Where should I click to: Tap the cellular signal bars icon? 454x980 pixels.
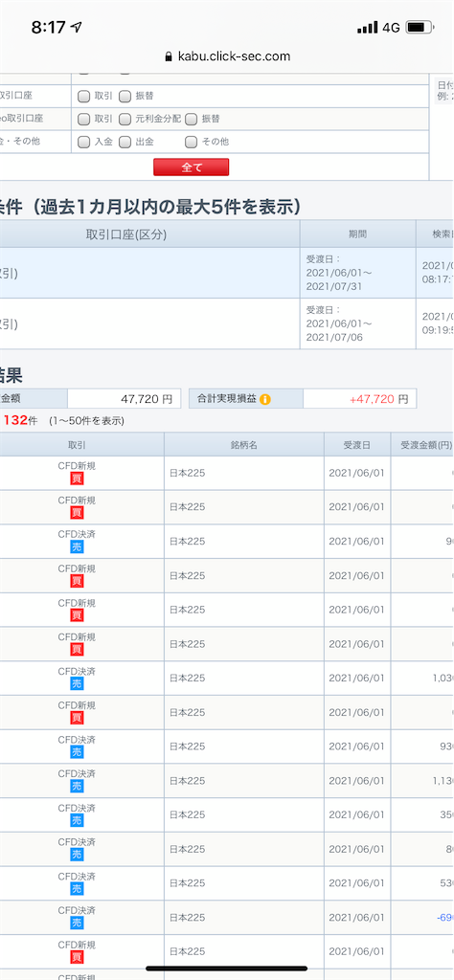pos(368,28)
